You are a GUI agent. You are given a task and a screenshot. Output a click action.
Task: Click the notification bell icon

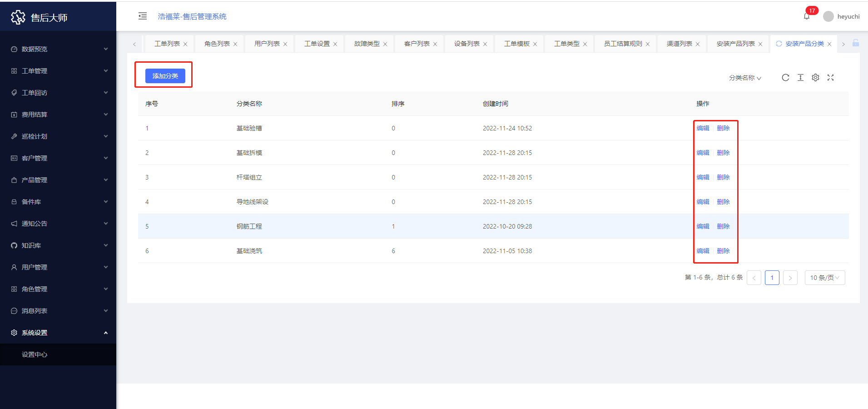point(807,16)
